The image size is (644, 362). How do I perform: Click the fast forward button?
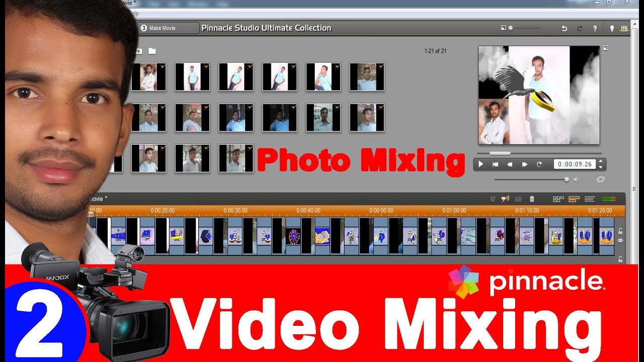tap(525, 164)
